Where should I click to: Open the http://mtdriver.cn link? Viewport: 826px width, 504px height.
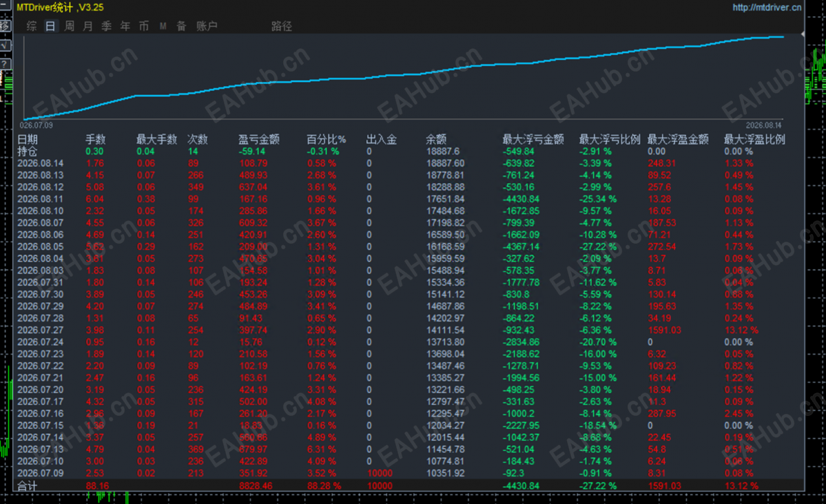click(x=767, y=8)
